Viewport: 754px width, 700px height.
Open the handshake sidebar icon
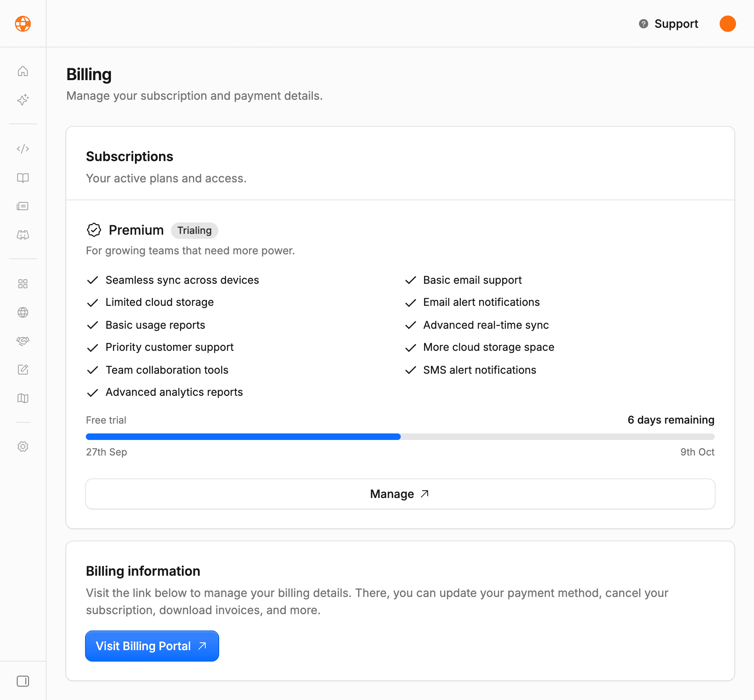tap(23, 341)
